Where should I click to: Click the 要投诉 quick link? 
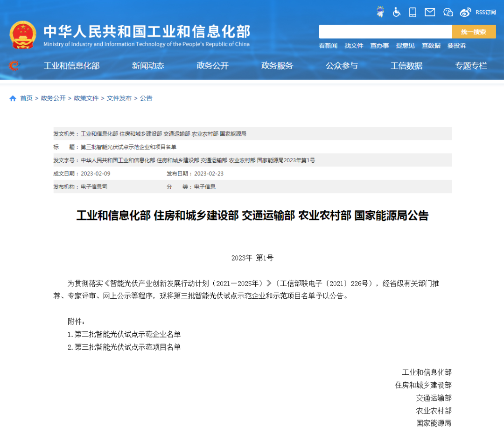coord(456,46)
